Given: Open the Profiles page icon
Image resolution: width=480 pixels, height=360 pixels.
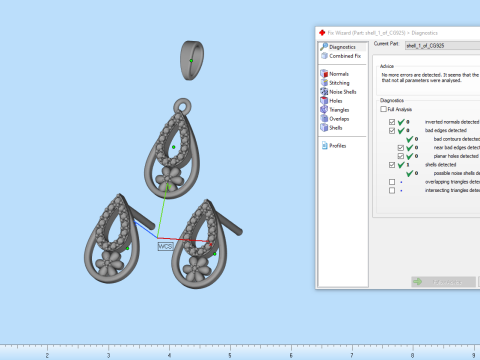Looking at the screenshot, I should click(325, 145).
